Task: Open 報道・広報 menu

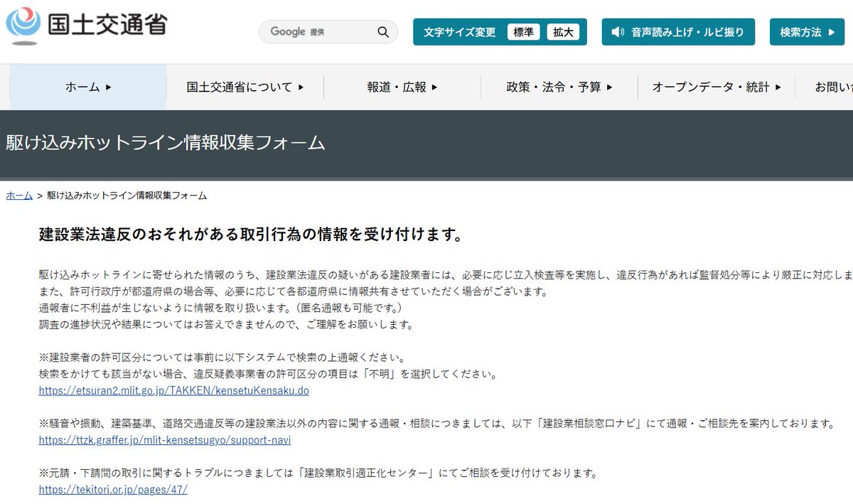Action: [402, 87]
